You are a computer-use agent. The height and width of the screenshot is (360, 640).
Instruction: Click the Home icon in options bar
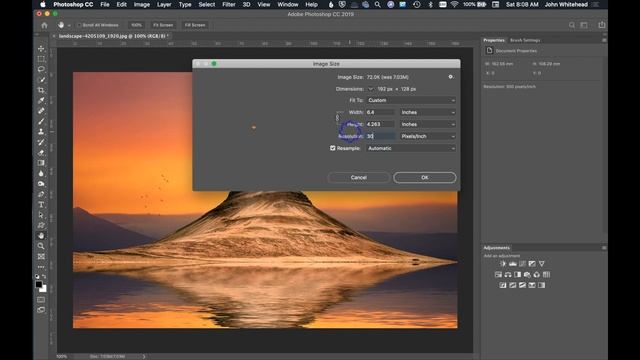point(44,25)
